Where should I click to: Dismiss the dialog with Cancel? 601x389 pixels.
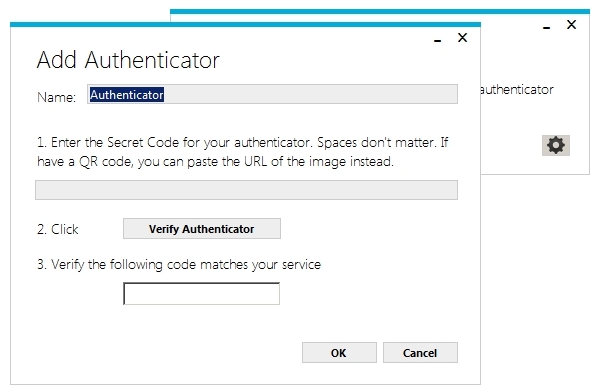click(420, 353)
